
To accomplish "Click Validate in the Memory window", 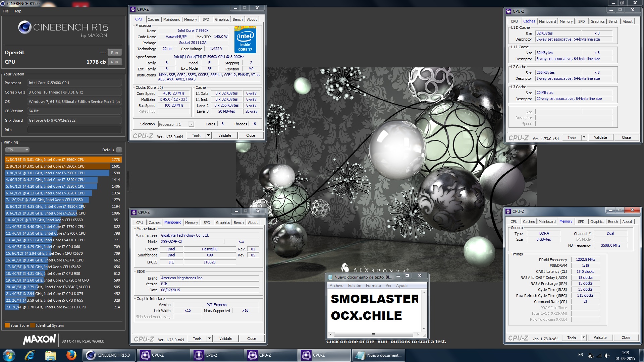I will pos(600,338).
